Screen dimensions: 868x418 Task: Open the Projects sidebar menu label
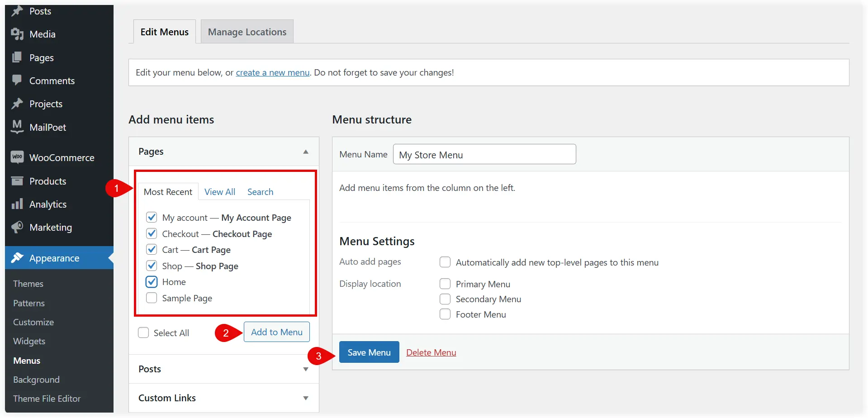pyautogui.click(x=46, y=104)
